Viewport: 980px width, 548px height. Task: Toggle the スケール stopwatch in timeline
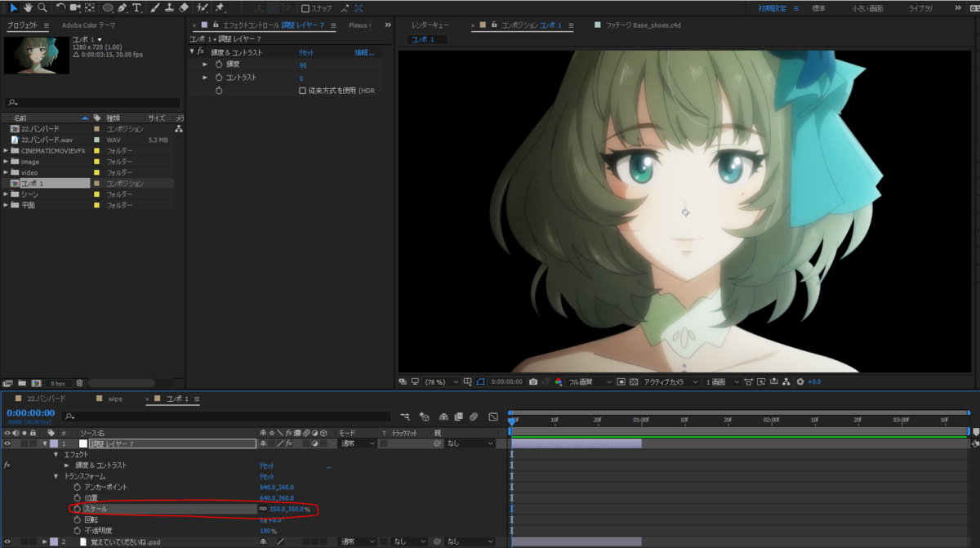pos(78,509)
